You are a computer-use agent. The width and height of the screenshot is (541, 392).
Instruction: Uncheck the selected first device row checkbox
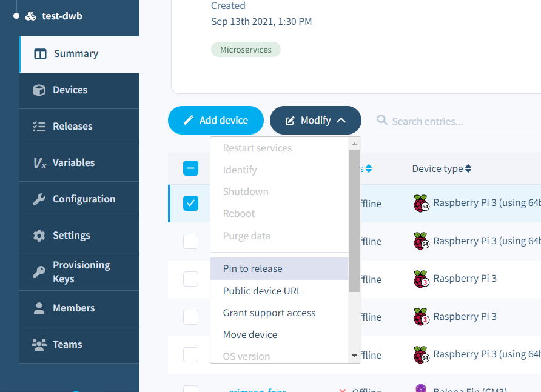tap(190, 204)
